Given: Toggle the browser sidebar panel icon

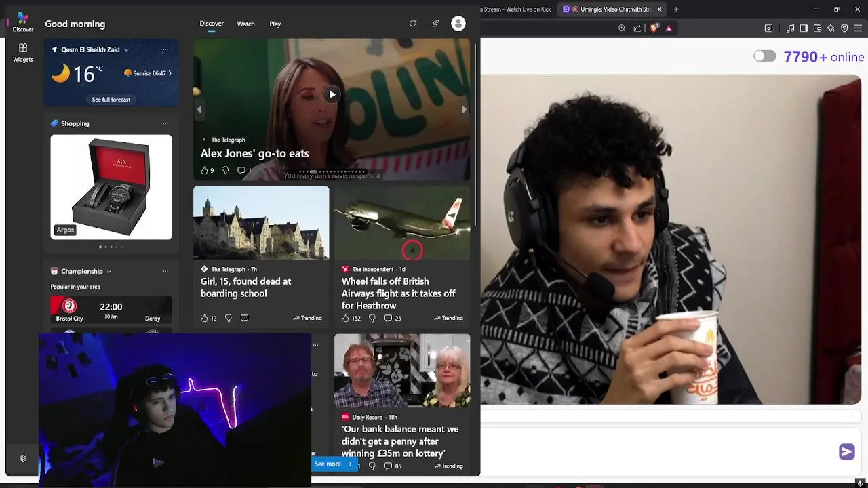Looking at the screenshot, I should (804, 28).
